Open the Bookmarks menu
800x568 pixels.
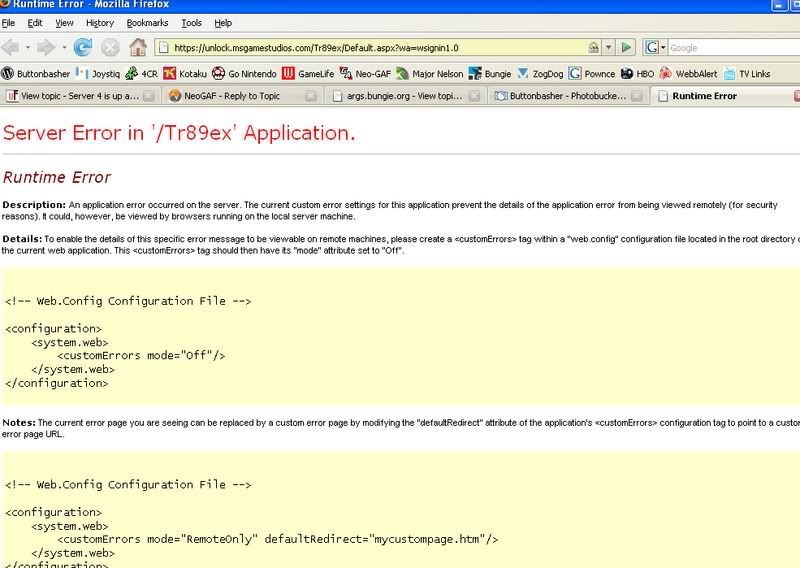pyautogui.click(x=148, y=22)
